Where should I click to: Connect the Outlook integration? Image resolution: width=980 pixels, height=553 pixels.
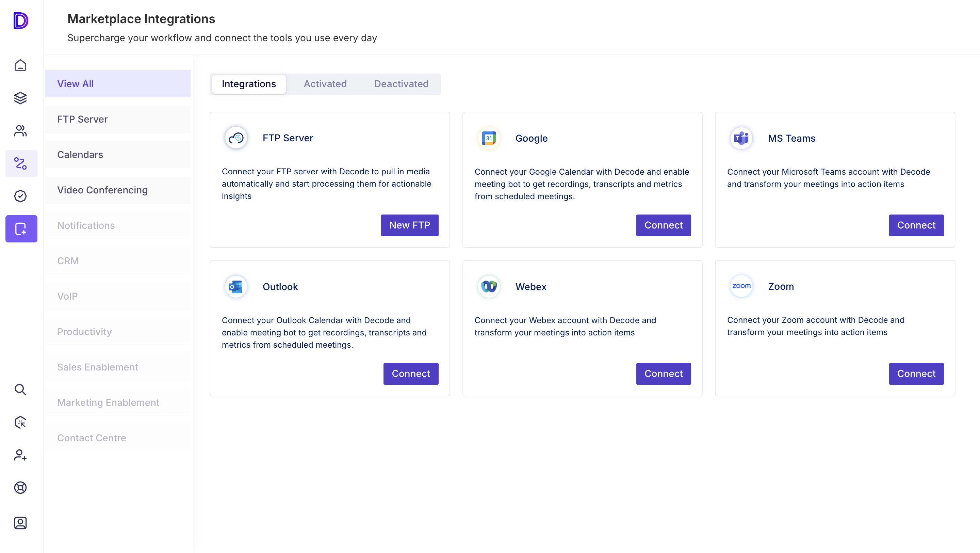411,374
